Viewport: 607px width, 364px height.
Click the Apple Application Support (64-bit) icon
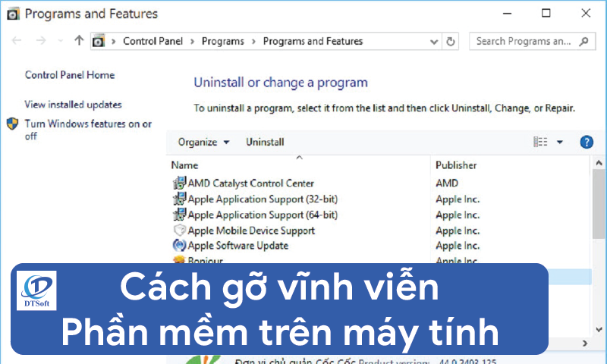(179, 215)
